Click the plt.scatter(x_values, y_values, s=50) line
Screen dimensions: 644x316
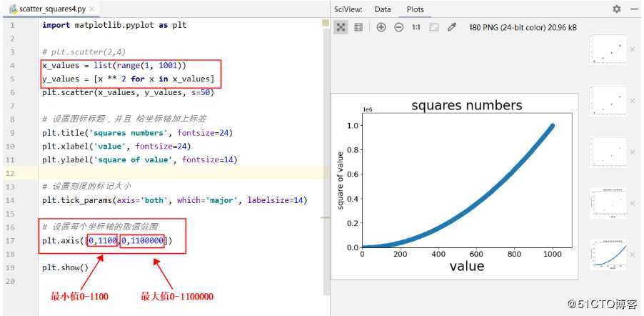(x=128, y=92)
